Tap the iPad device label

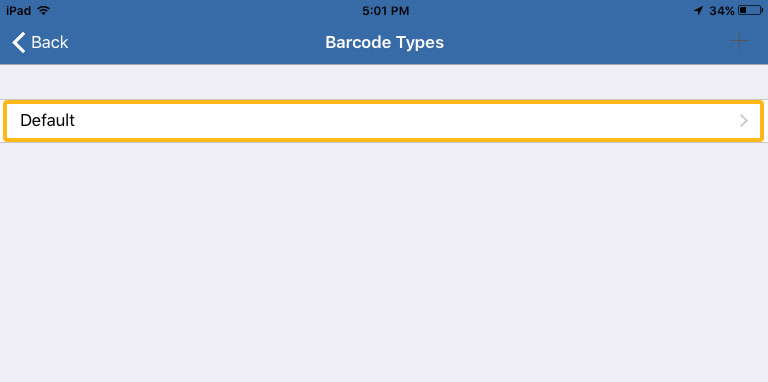pos(18,10)
